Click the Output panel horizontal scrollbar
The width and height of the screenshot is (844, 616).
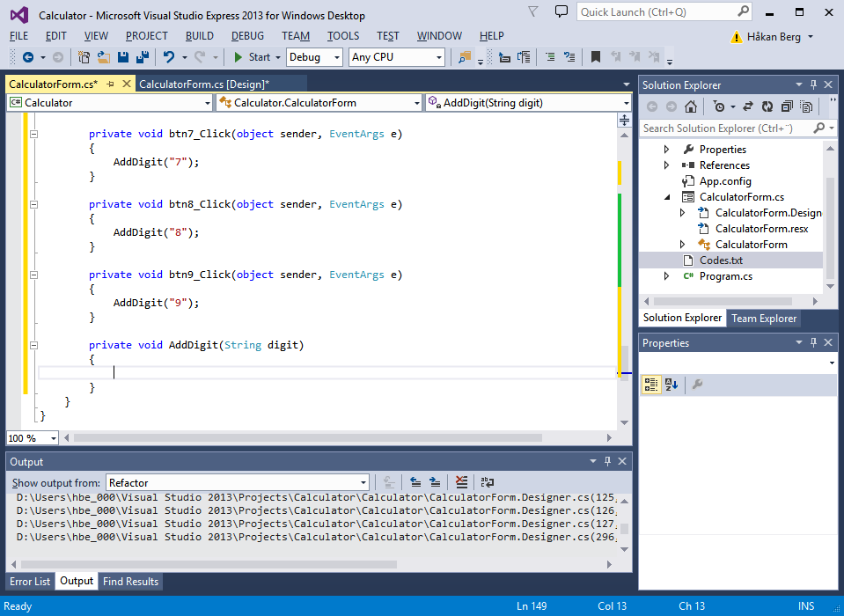click(209, 564)
